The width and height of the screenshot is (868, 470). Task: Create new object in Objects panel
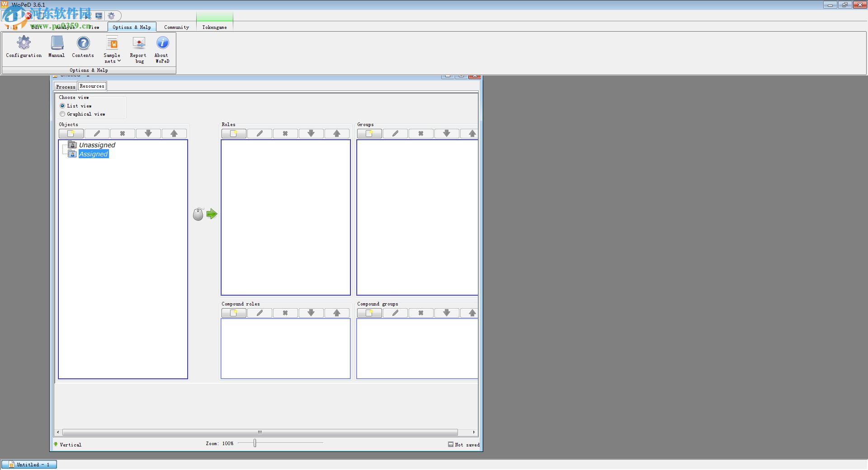pyautogui.click(x=71, y=133)
